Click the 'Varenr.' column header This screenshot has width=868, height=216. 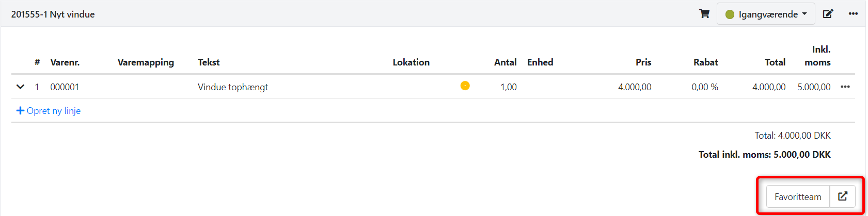pyautogui.click(x=65, y=62)
